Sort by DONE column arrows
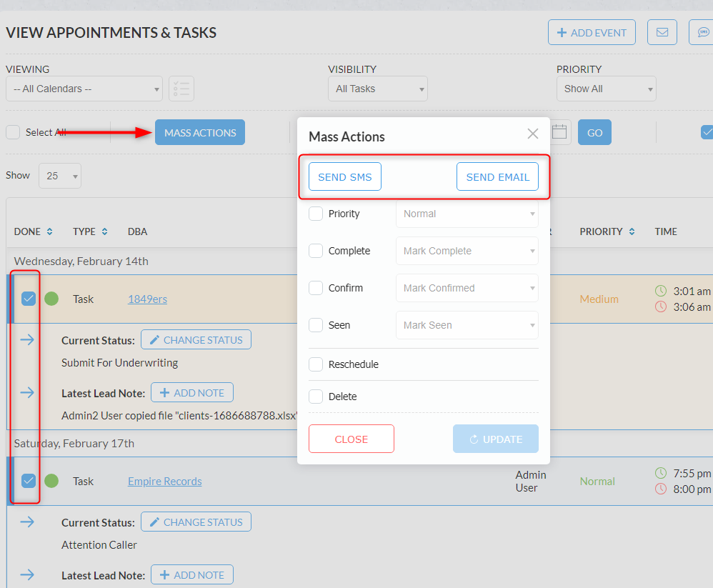 [49, 231]
